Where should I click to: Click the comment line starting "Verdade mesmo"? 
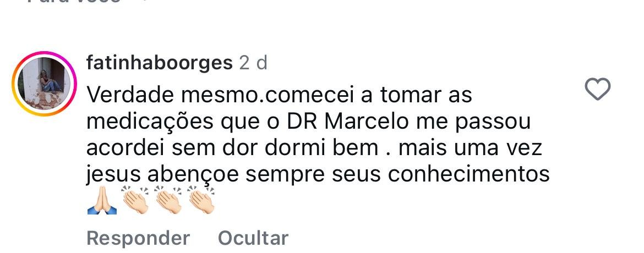pyautogui.click(x=279, y=95)
